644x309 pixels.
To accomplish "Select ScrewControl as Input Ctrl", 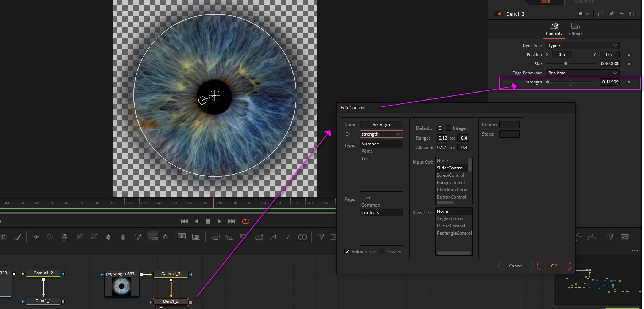I will 452,175.
